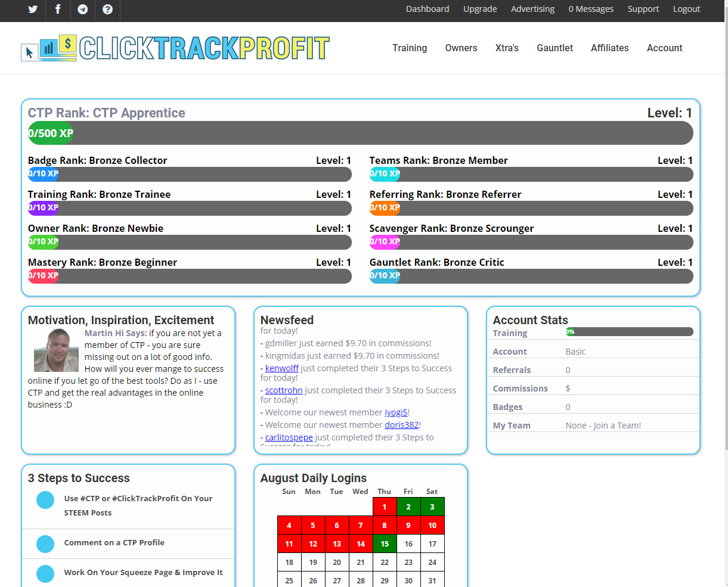Open the Facebook icon in top bar

coord(58,9)
